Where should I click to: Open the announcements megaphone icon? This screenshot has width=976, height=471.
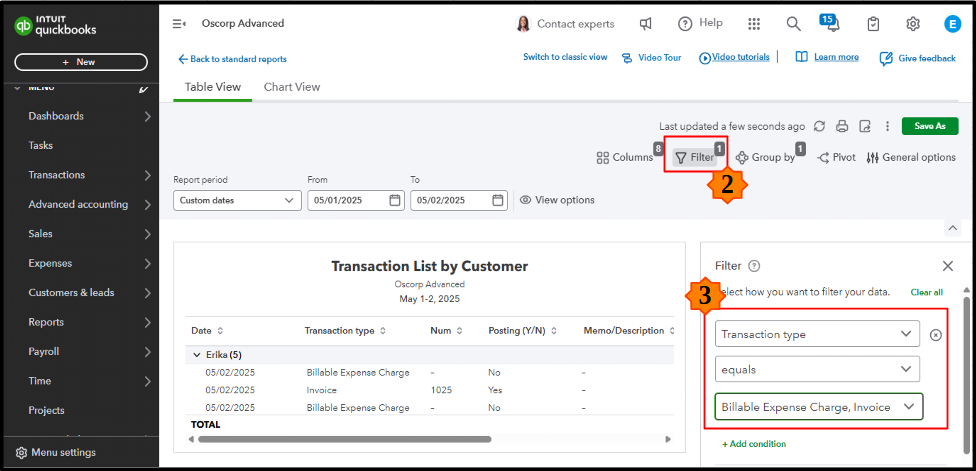(x=646, y=24)
